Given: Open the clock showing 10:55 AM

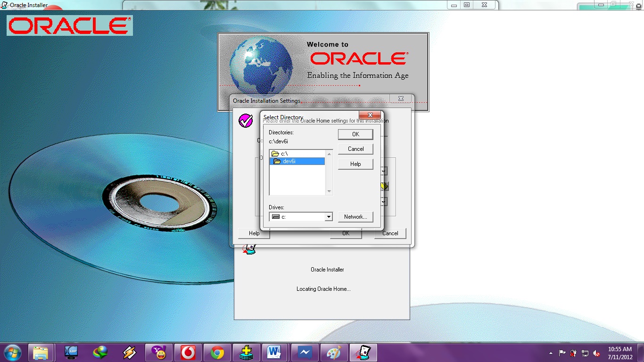Looking at the screenshot, I should pos(620,353).
